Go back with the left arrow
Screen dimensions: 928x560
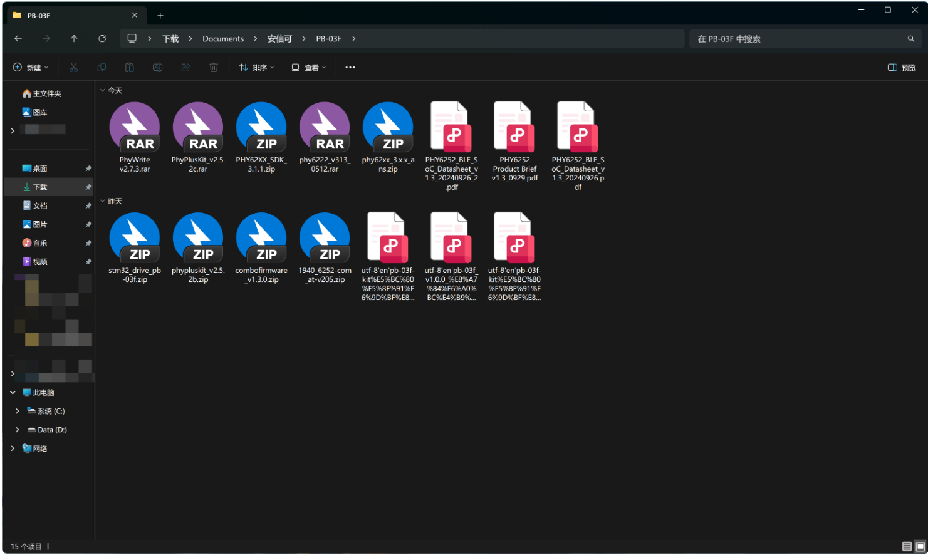pyautogui.click(x=18, y=39)
